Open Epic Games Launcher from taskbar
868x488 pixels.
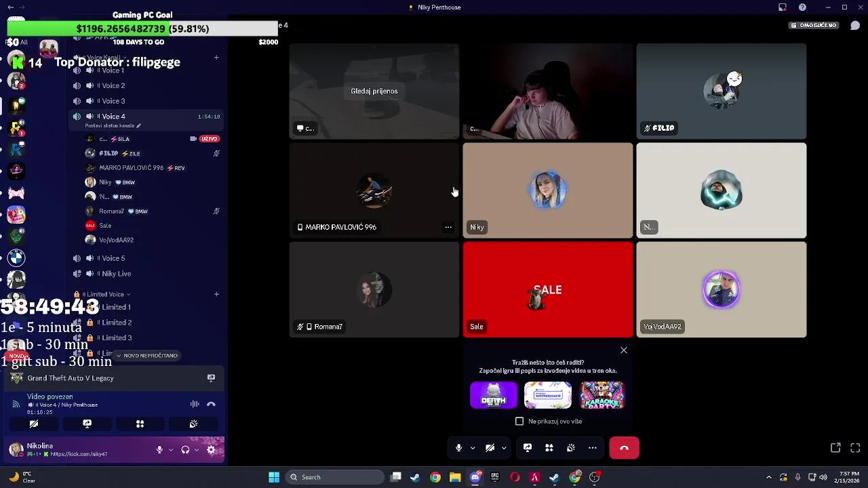[495, 477]
